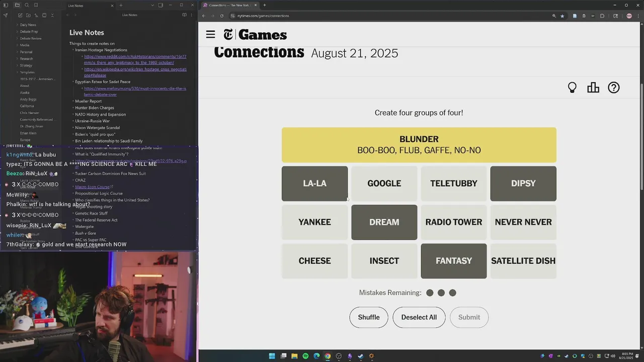Open Obsidian file explorer icon
This screenshot has width=644, height=362.
tap(17, 5)
